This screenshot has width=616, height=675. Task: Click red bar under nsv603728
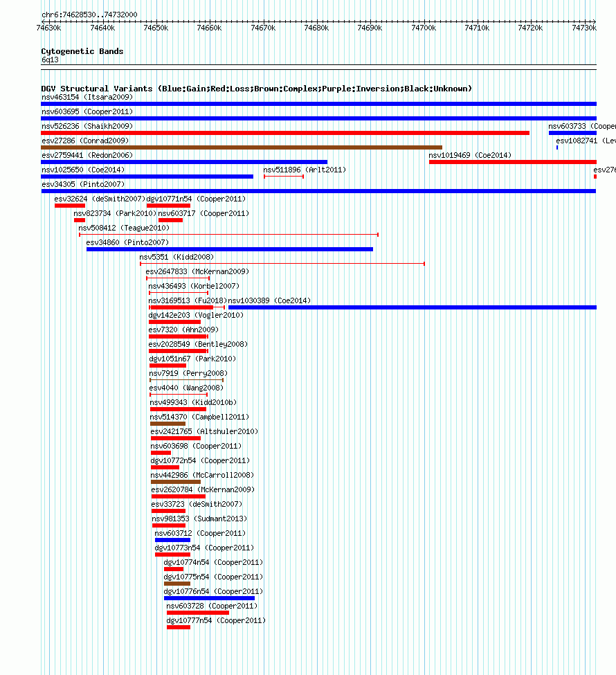(x=198, y=613)
